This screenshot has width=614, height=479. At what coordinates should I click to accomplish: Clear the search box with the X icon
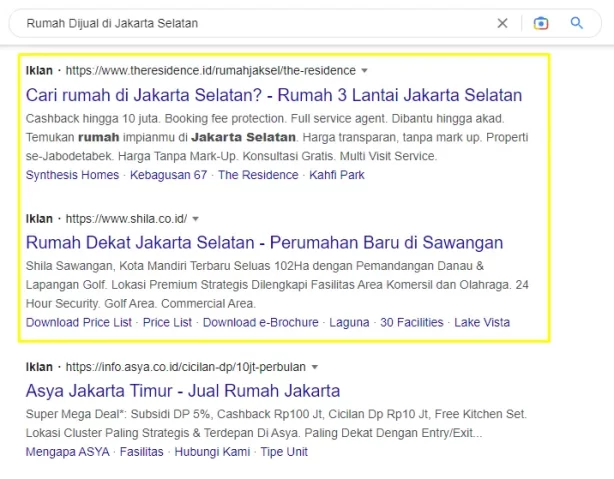coord(502,23)
